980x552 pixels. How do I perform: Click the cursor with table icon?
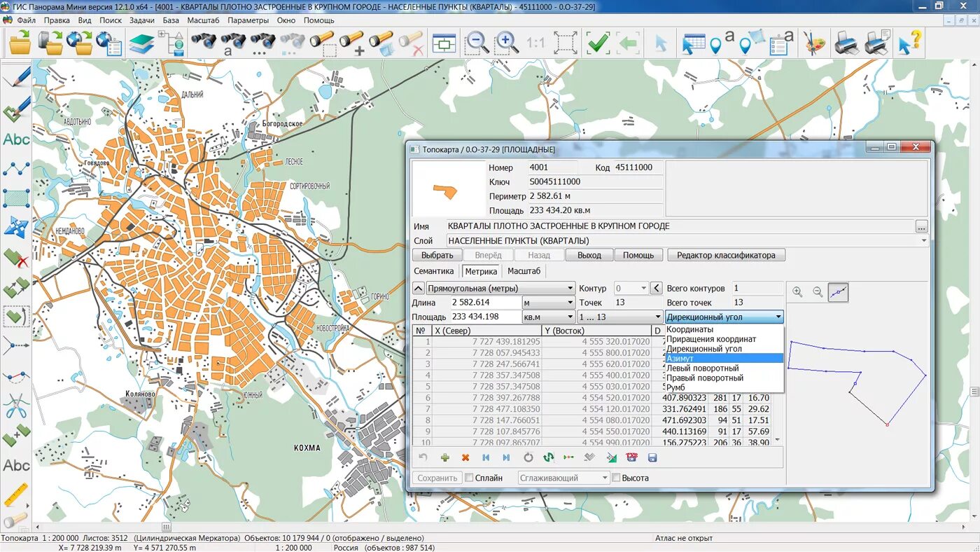click(x=692, y=43)
